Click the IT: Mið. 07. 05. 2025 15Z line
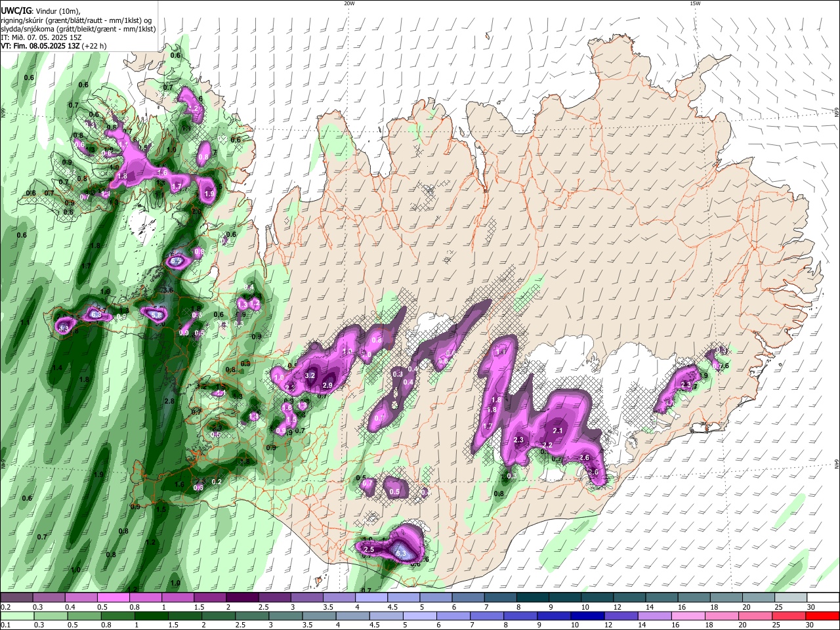 pos(41,37)
